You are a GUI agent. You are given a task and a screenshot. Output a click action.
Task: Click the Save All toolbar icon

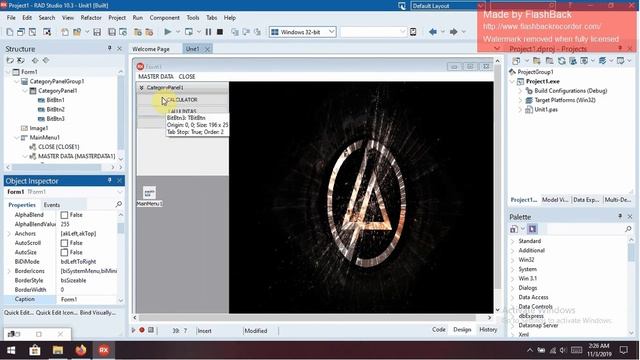coord(111,32)
